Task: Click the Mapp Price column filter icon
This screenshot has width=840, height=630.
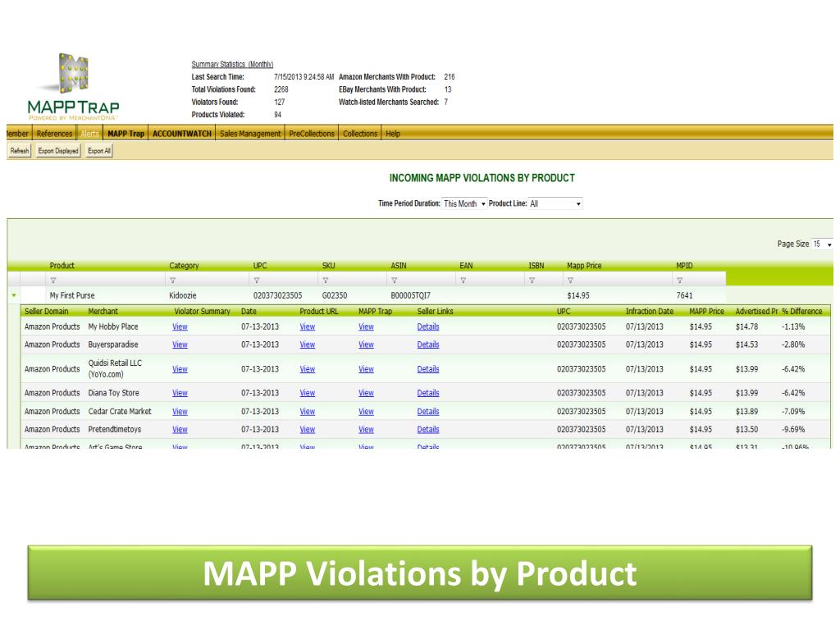Action: [x=571, y=281]
